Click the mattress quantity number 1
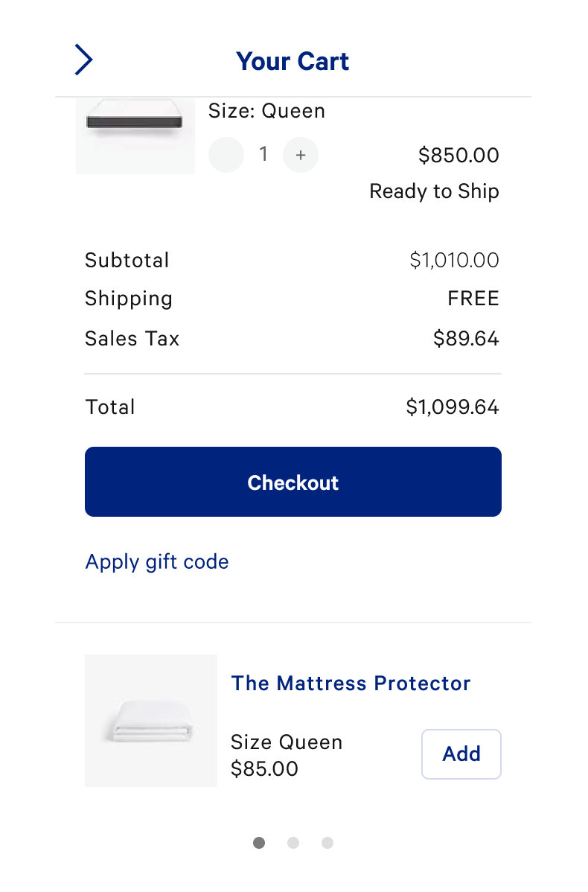 pyautogui.click(x=263, y=154)
